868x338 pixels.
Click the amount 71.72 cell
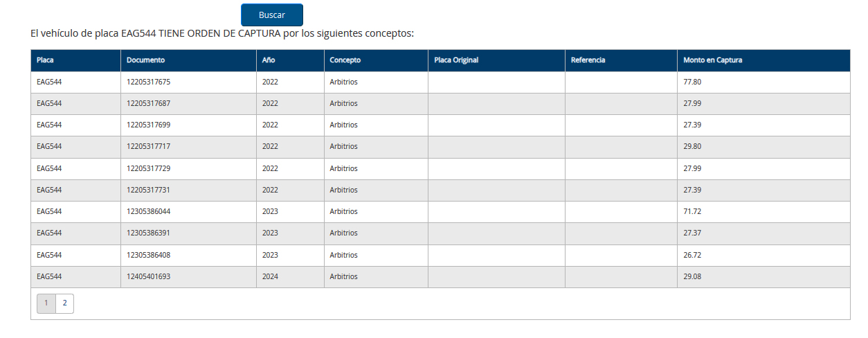(x=692, y=211)
